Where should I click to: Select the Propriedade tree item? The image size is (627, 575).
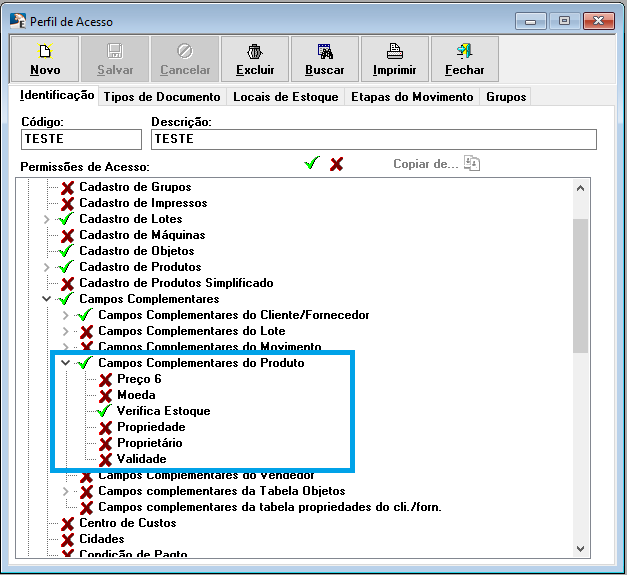tap(150, 427)
